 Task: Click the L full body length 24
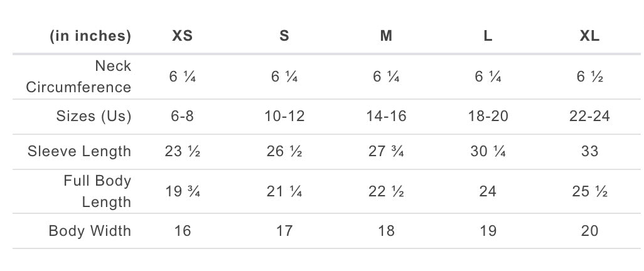click(488, 191)
